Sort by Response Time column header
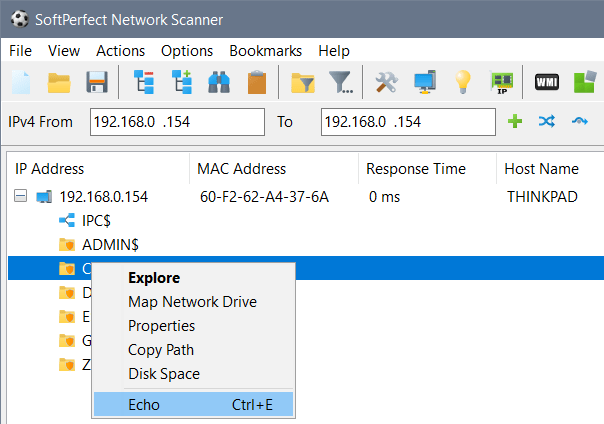 [x=427, y=169]
